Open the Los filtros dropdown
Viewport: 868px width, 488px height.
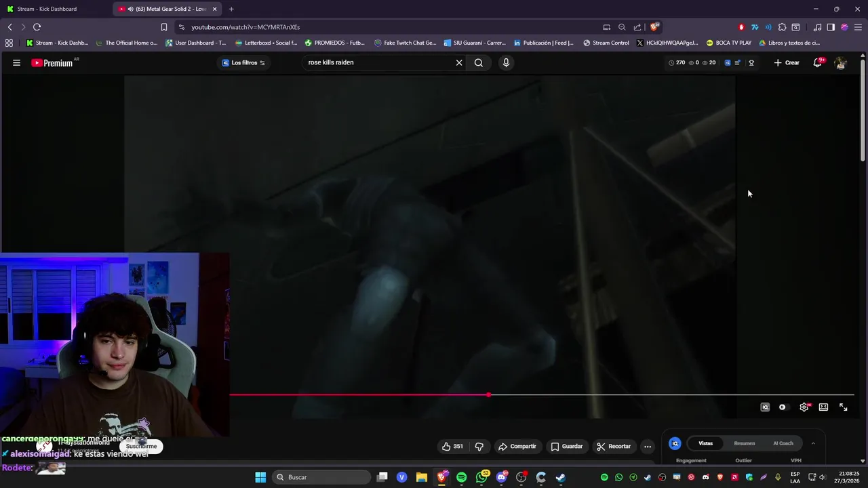(243, 62)
